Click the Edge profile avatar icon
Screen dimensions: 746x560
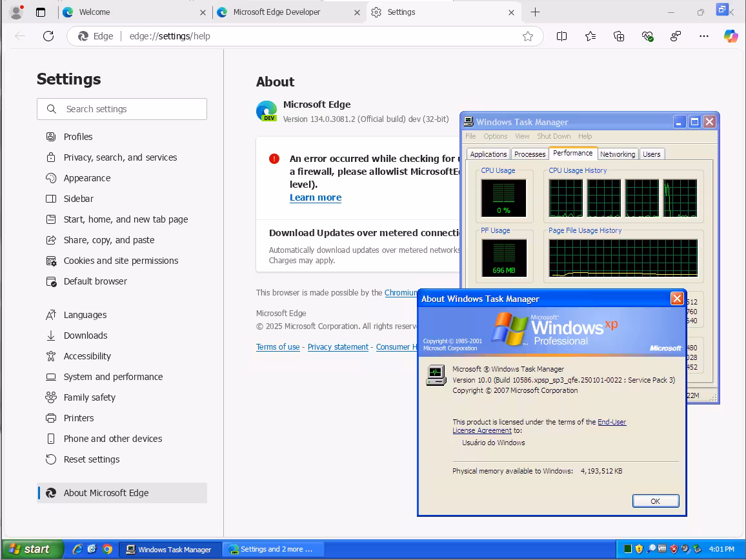click(16, 12)
